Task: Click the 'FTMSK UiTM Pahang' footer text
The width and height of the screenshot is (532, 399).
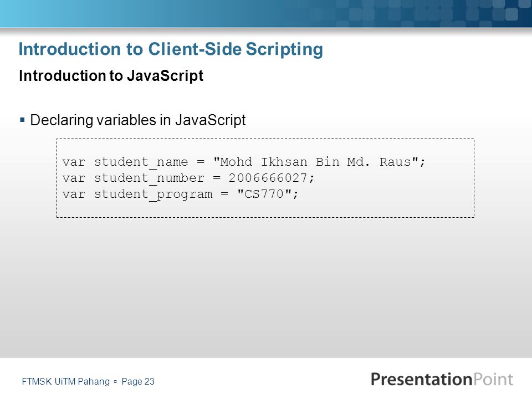Action: point(66,381)
